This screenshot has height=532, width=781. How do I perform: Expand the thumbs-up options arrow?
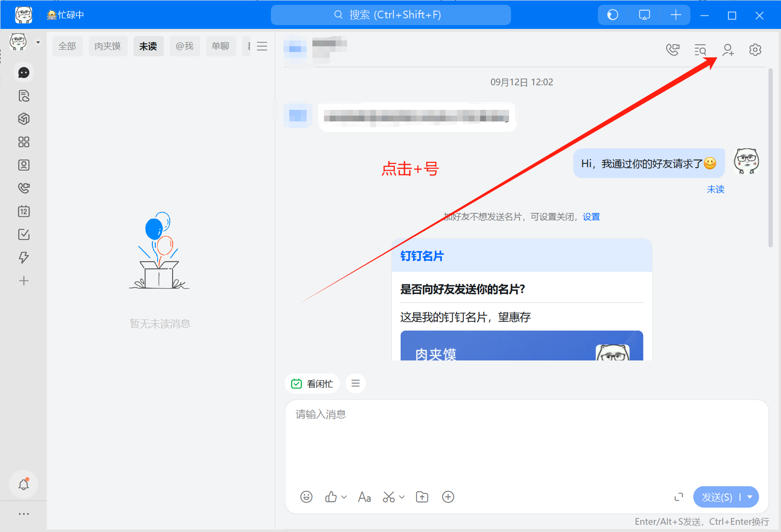pyautogui.click(x=344, y=497)
